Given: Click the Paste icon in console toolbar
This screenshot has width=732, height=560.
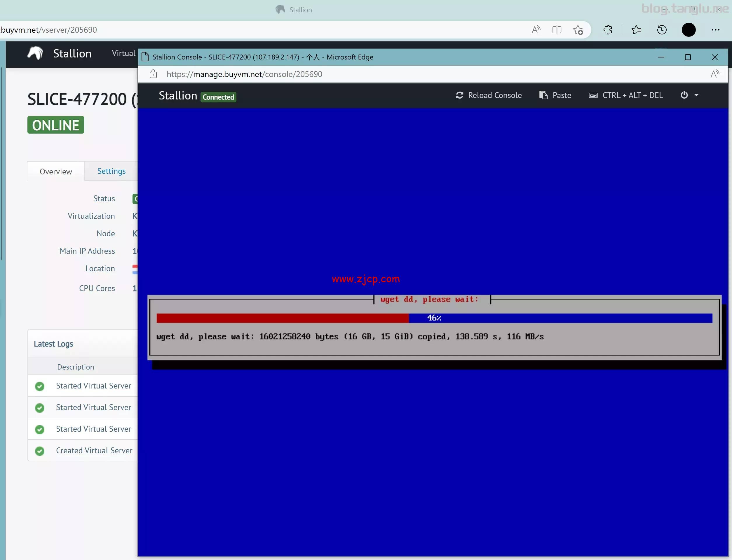Looking at the screenshot, I should click(x=543, y=95).
